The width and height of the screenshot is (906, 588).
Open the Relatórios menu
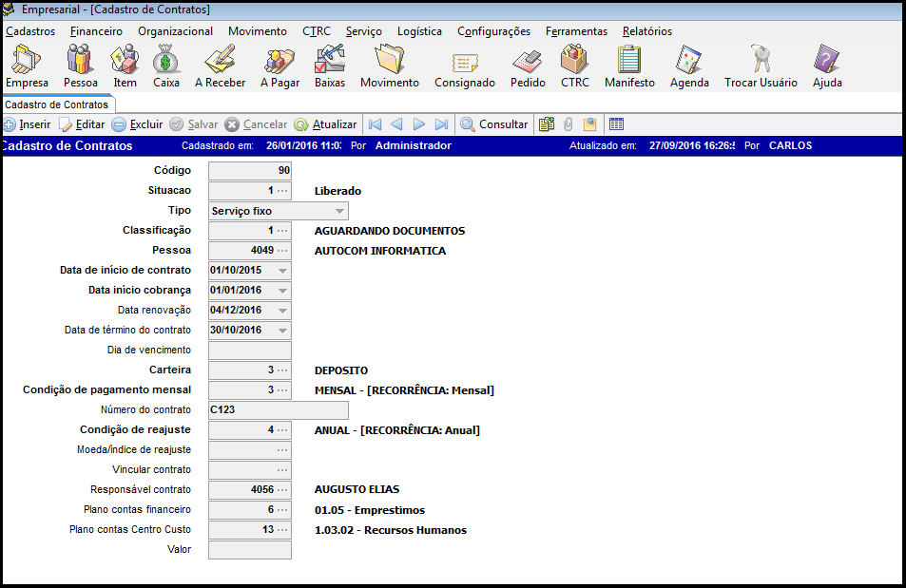pyautogui.click(x=646, y=31)
